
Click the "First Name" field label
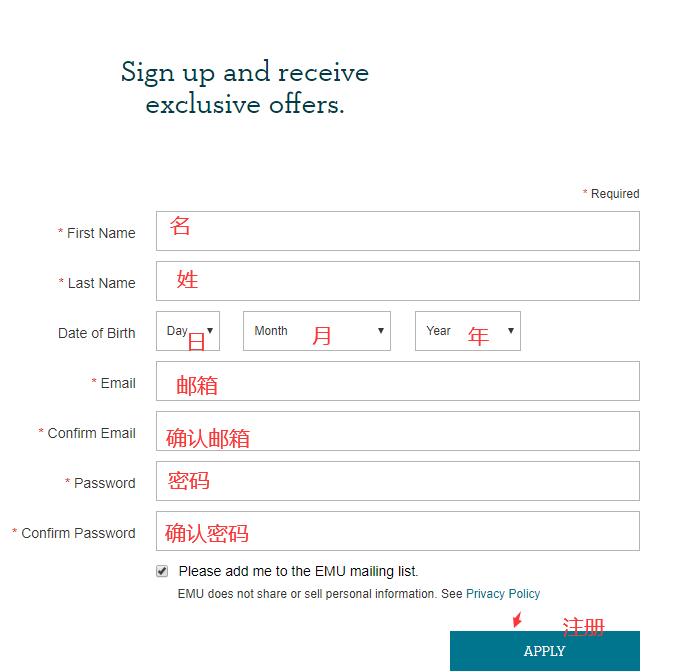(100, 233)
